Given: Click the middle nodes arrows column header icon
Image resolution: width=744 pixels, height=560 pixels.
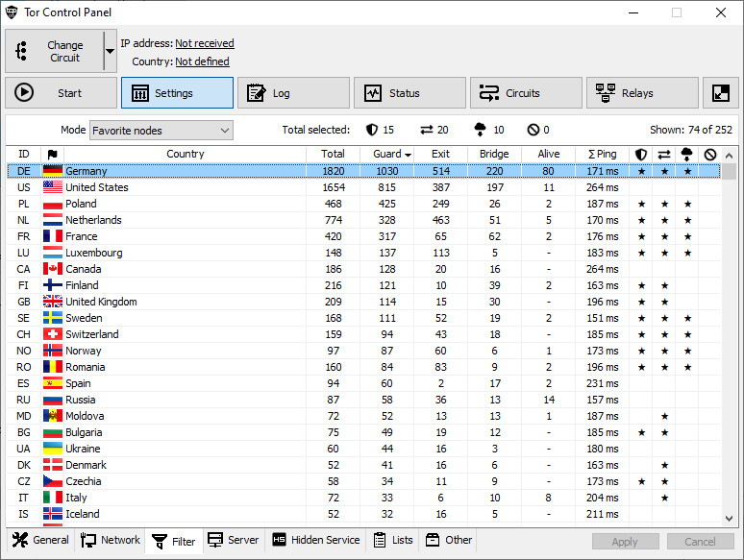Looking at the screenshot, I should (664, 154).
